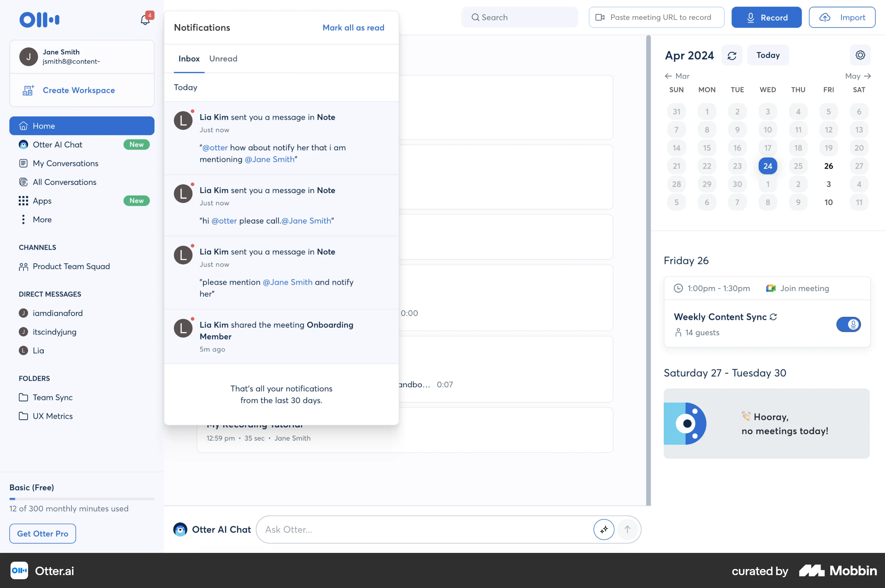Click the Paste meeting URL field
The width and height of the screenshot is (885, 588).
pos(656,17)
